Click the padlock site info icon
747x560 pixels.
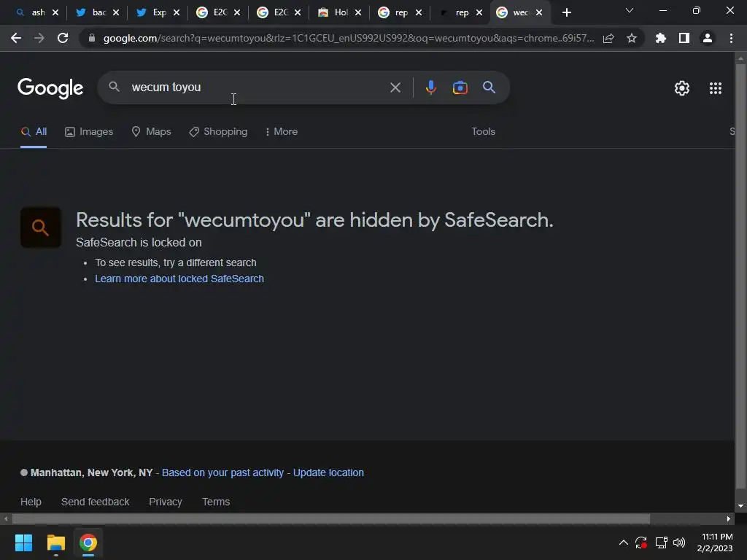[x=92, y=38]
